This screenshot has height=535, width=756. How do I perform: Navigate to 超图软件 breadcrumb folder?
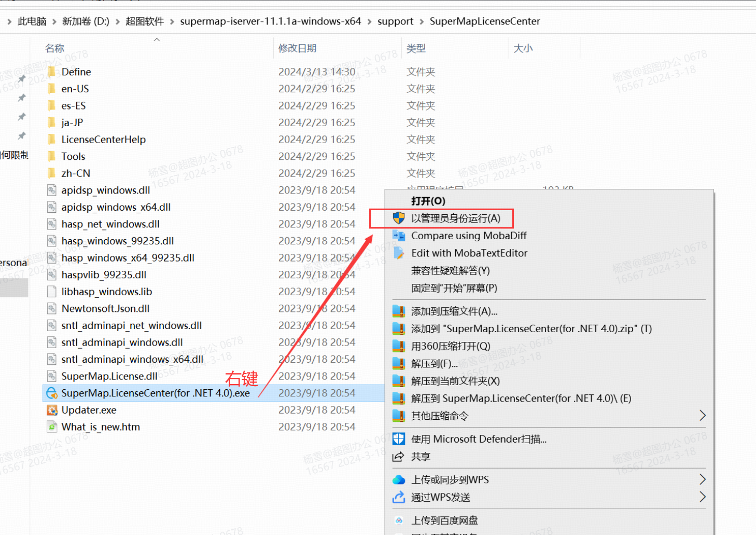[x=145, y=21]
